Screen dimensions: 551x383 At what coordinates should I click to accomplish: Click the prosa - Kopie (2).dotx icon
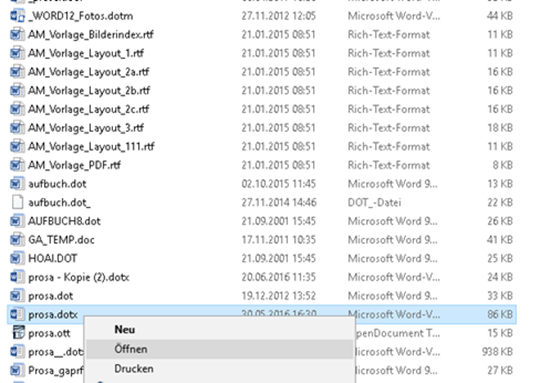pos(18,277)
